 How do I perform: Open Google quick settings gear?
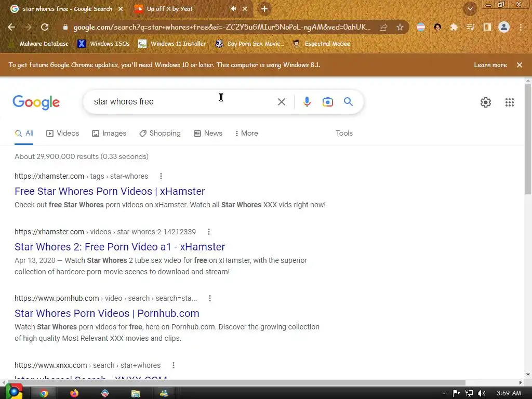pyautogui.click(x=486, y=102)
